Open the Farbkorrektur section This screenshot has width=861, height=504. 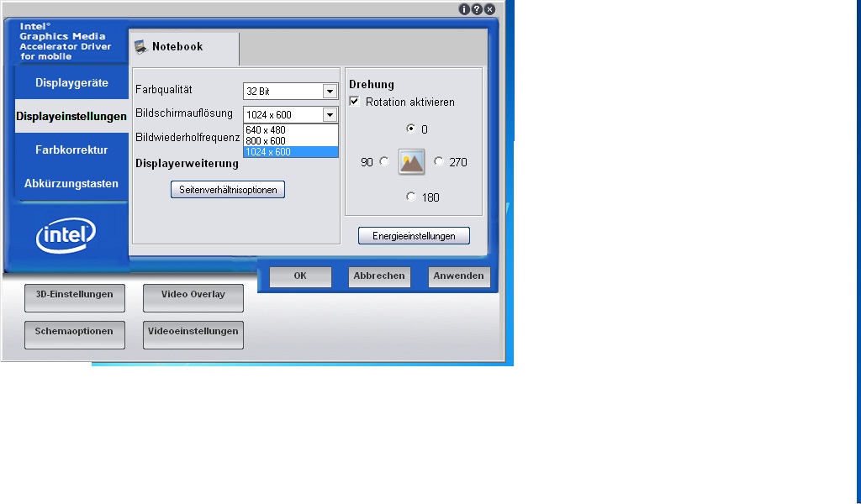pos(71,150)
